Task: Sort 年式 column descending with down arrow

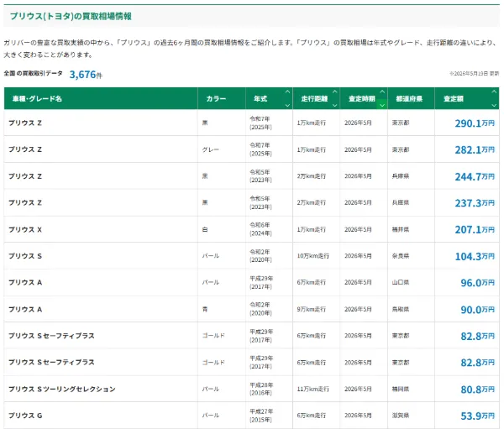Action: (287, 105)
